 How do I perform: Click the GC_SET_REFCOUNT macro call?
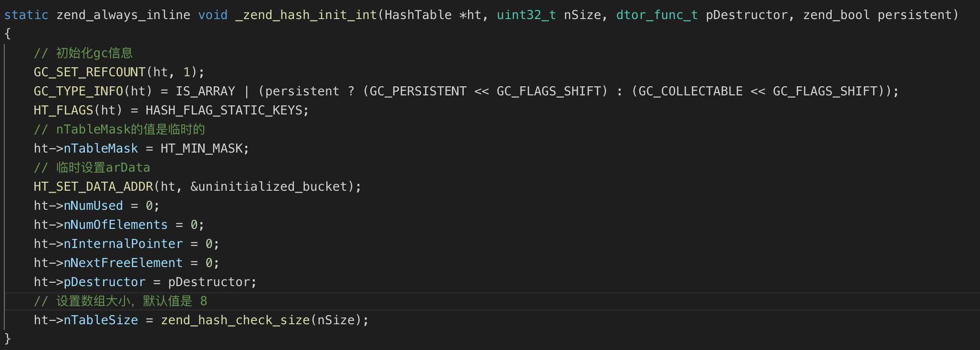(89, 72)
